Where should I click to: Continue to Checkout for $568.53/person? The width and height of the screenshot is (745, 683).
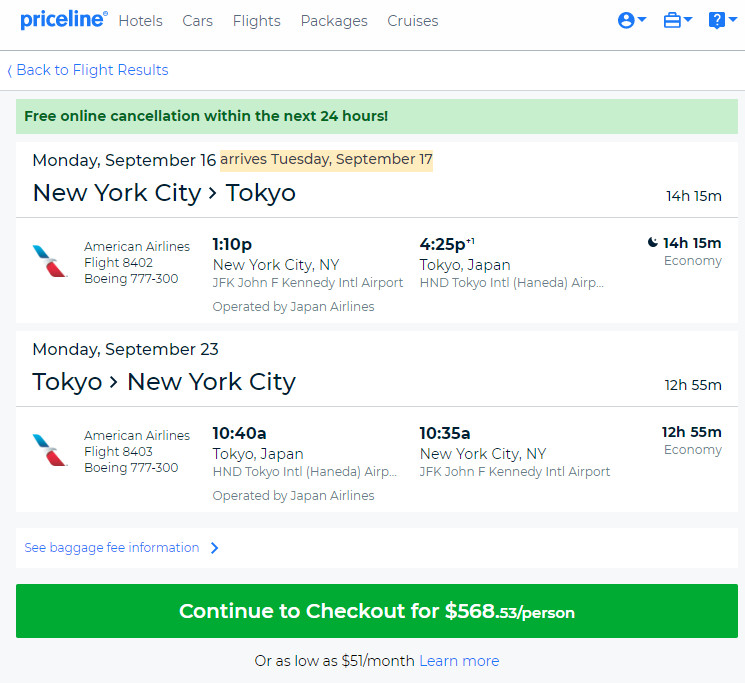pyautogui.click(x=377, y=611)
